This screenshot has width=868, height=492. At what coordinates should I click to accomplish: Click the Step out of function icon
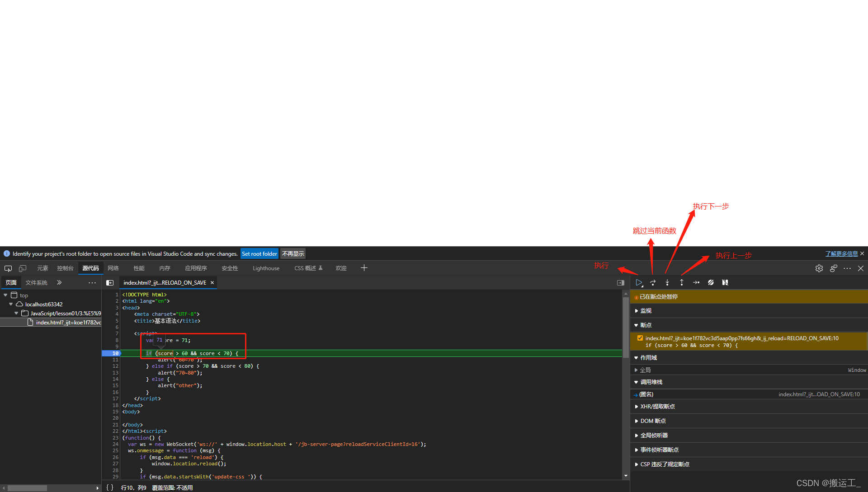[x=682, y=282]
